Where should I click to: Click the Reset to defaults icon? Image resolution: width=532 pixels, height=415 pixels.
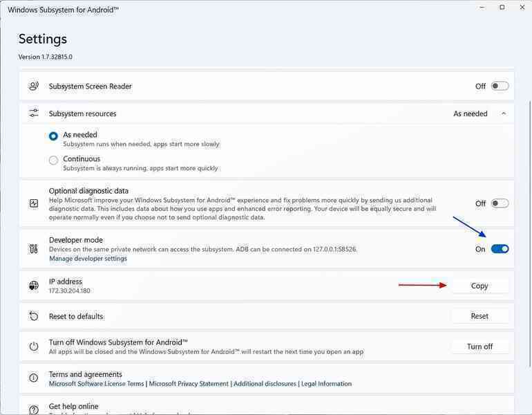34,316
